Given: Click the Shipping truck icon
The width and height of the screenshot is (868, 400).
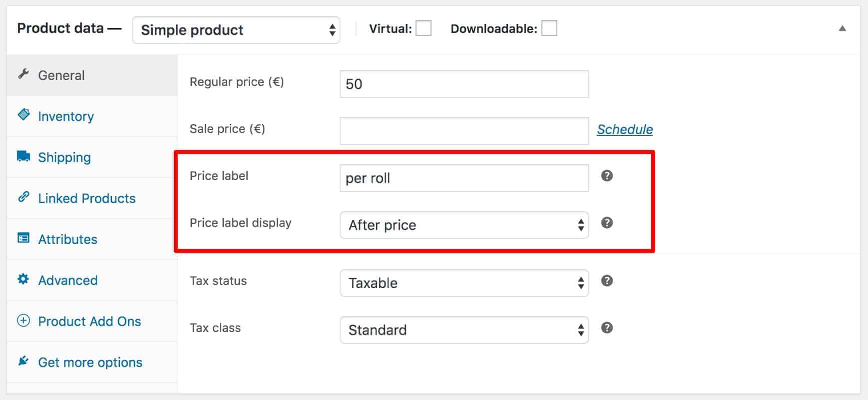Looking at the screenshot, I should click(23, 155).
